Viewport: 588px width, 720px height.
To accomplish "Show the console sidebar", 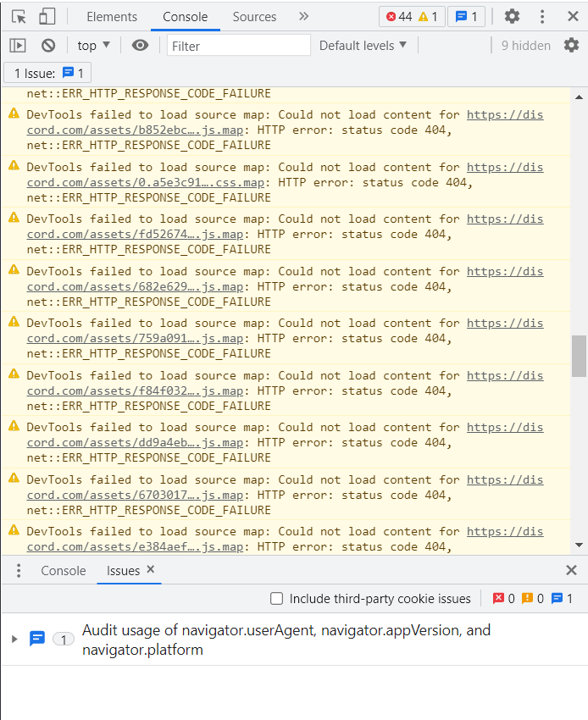I will coord(18,46).
